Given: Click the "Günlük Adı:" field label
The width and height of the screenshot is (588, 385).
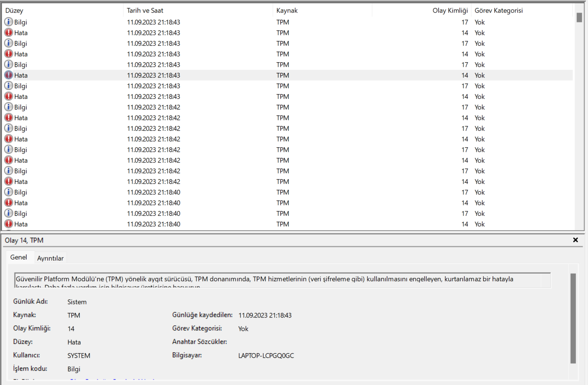Looking at the screenshot, I should [x=30, y=301].
